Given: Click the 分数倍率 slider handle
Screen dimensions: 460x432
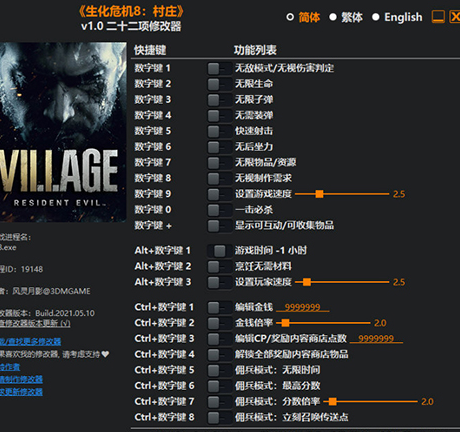Looking at the screenshot, I should (332, 402).
